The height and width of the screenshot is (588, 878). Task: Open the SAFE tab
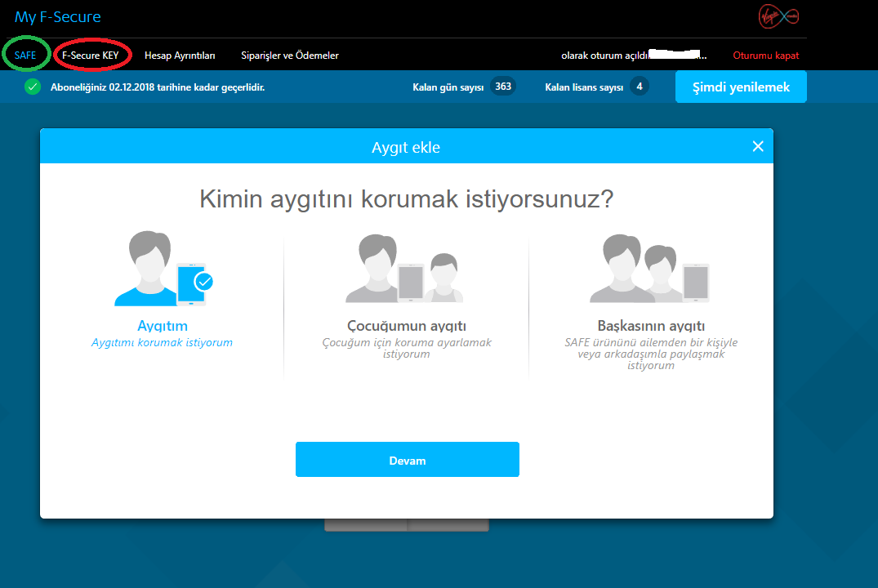(x=25, y=55)
